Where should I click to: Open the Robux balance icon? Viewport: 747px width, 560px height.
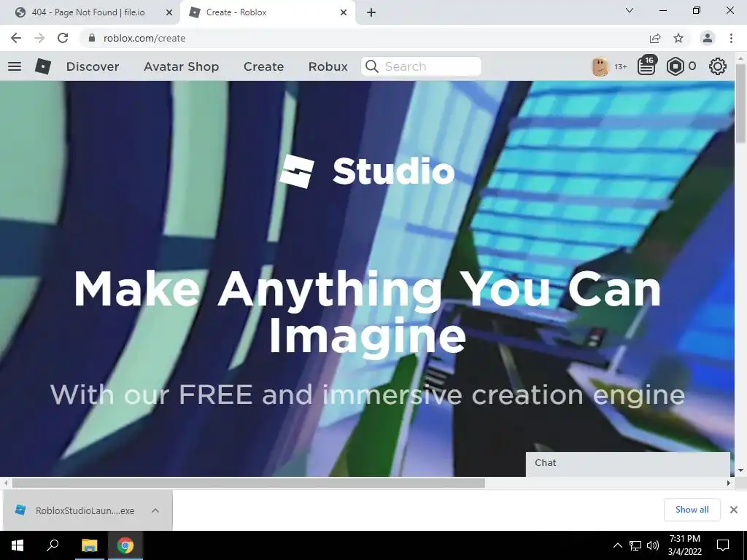coord(675,66)
